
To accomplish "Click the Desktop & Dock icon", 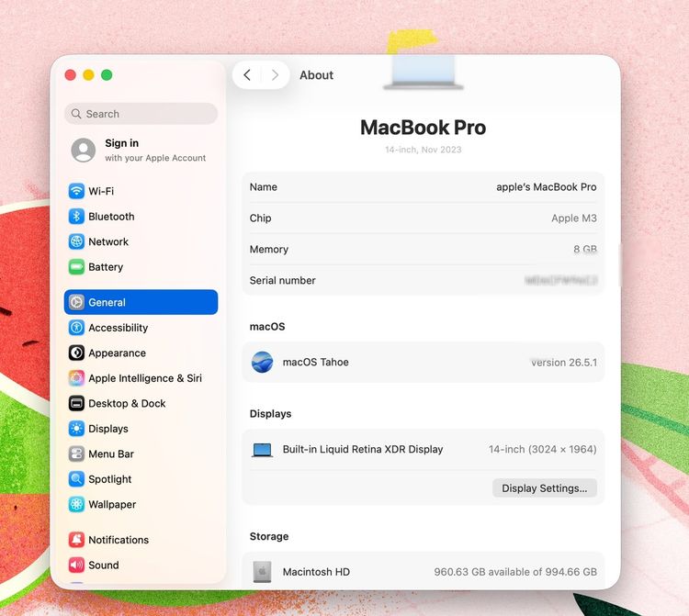I will click(x=76, y=403).
